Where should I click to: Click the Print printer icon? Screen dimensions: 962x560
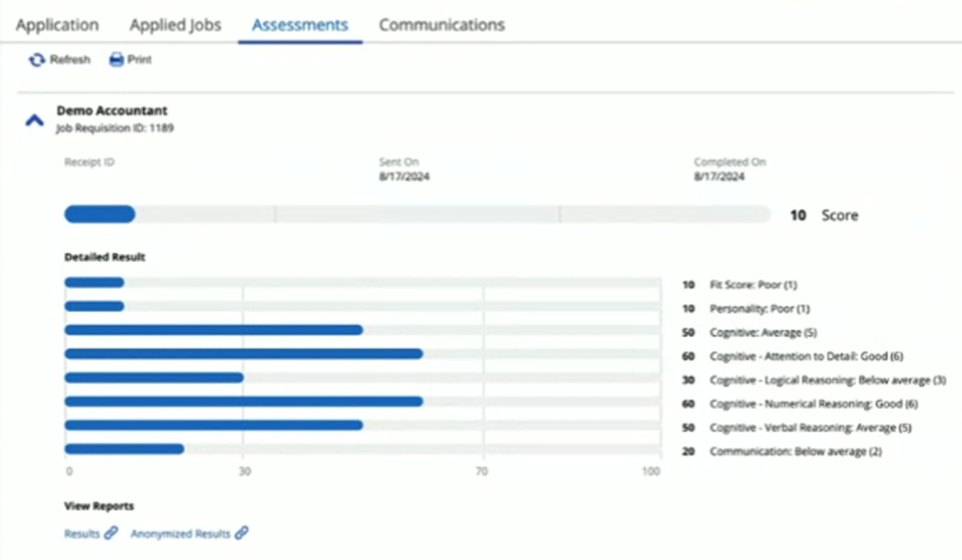coord(116,60)
